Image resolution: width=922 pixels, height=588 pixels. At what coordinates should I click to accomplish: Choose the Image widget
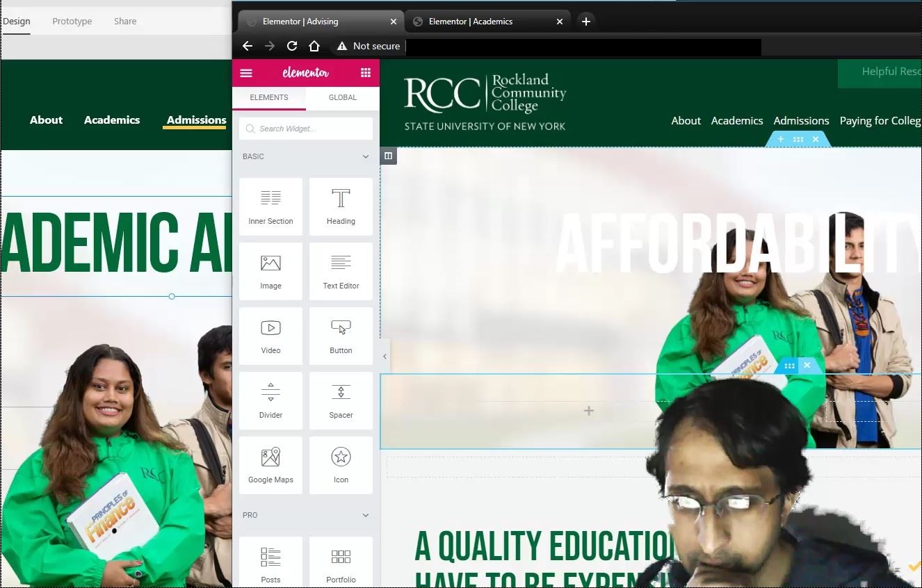click(270, 271)
